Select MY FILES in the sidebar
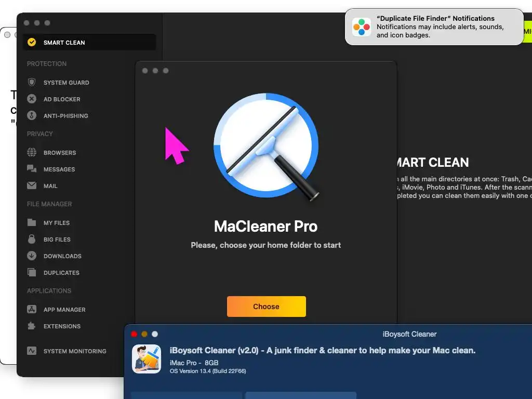The width and height of the screenshot is (532, 399). tap(56, 223)
